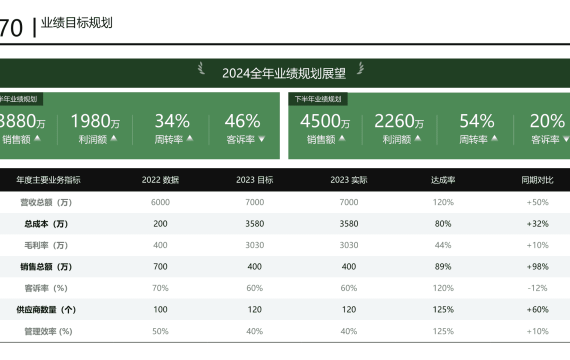
Task: Click the 2023 实际 column header
Action: (349, 180)
